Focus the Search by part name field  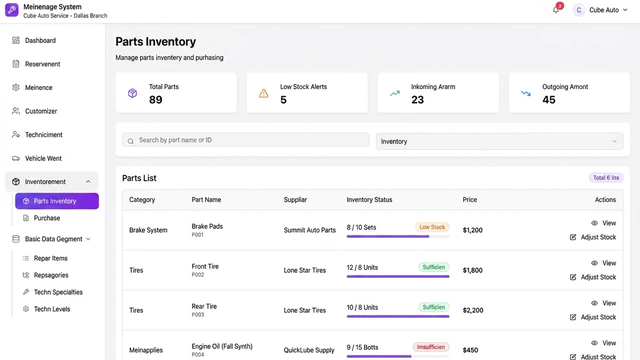[x=246, y=140]
